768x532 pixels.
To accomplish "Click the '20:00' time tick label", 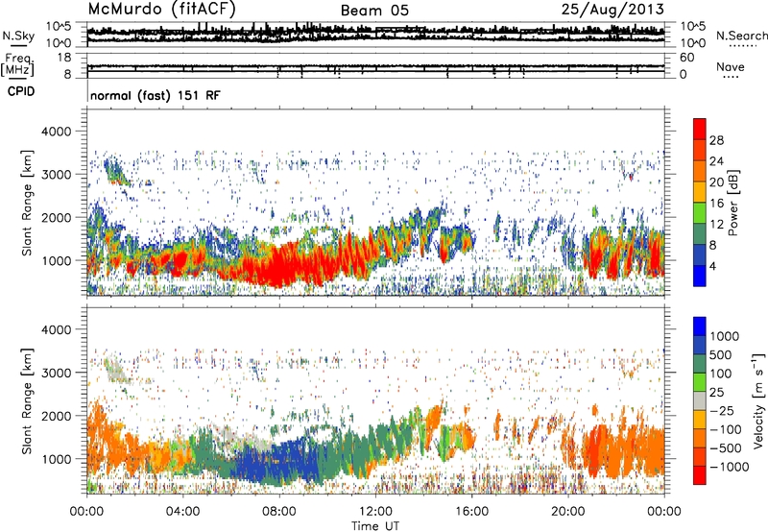I will (568, 512).
